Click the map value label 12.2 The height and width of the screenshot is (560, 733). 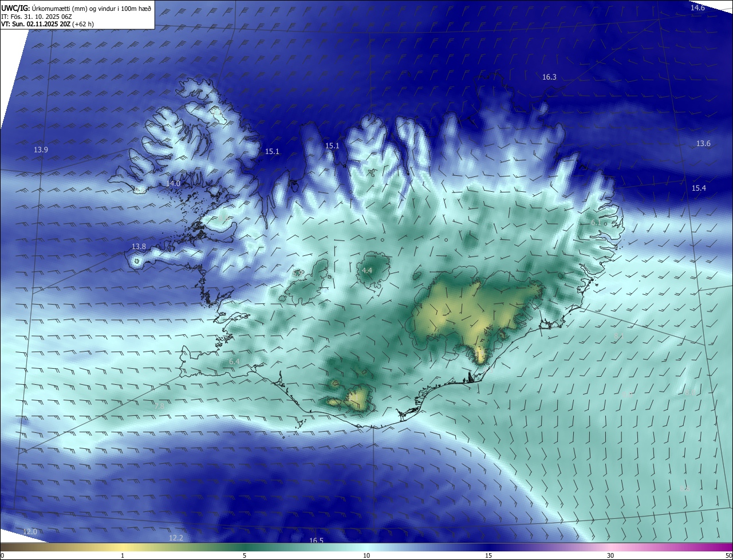176,538
